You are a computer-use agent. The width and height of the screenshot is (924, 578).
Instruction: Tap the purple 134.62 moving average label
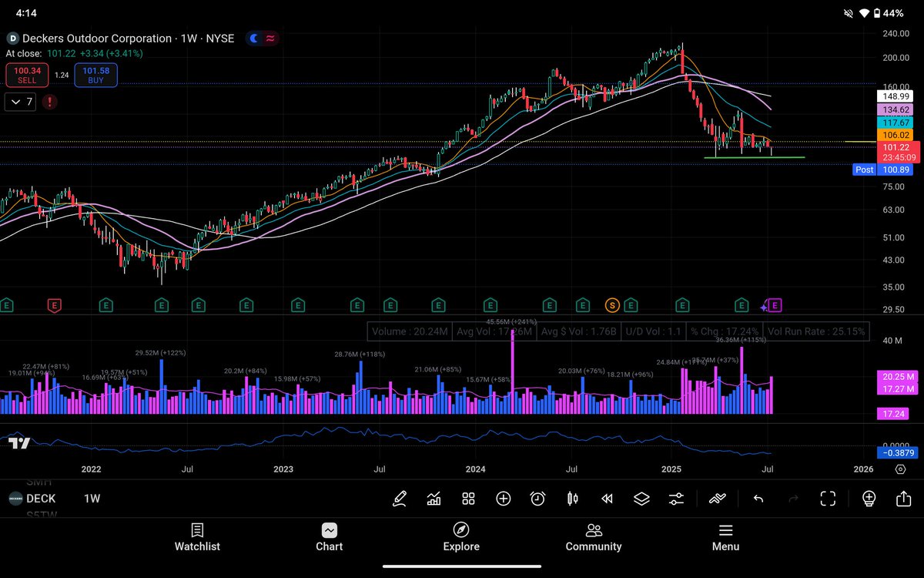(897, 110)
